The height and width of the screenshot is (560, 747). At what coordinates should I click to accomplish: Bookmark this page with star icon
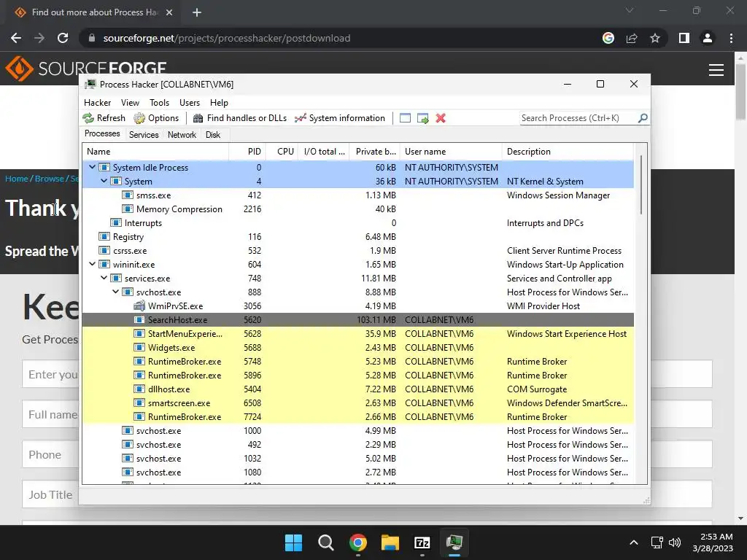pyautogui.click(x=655, y=38)
